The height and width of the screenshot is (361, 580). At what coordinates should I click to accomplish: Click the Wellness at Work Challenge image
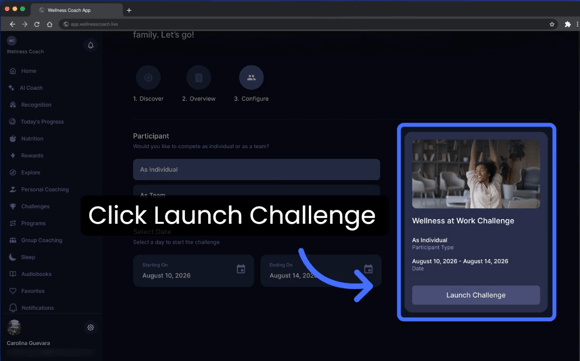[x=476, y=174]
